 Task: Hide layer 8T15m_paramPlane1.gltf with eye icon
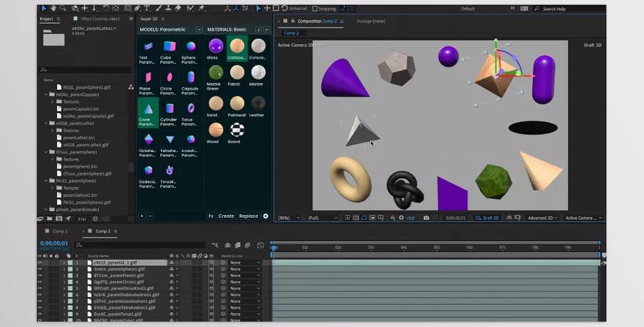coord(40,275)
